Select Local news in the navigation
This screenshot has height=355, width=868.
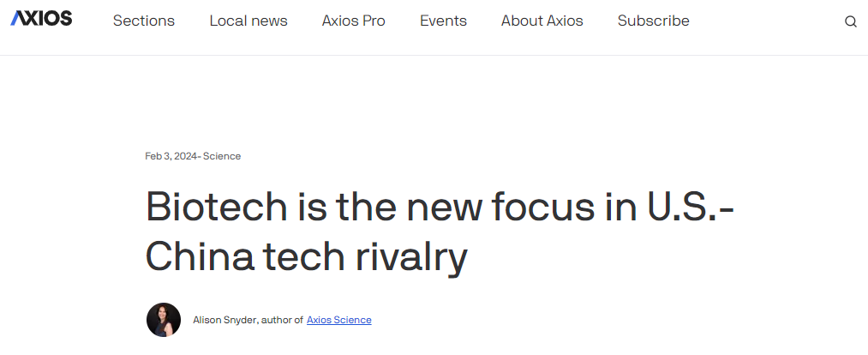248,21
